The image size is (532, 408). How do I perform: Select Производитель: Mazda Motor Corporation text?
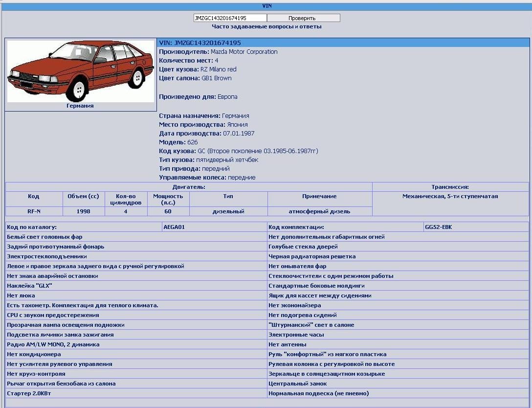(x=218, y=52)
